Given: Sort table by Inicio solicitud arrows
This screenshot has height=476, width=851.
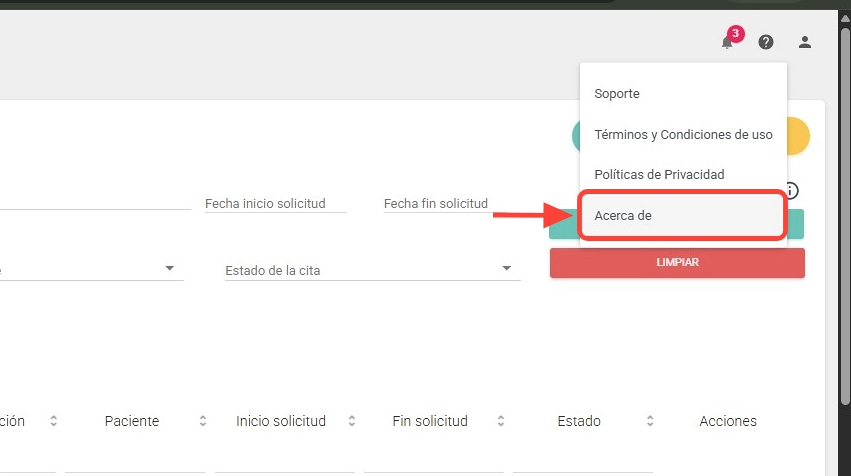Looking at the screenshot, I should click(351, 421).
